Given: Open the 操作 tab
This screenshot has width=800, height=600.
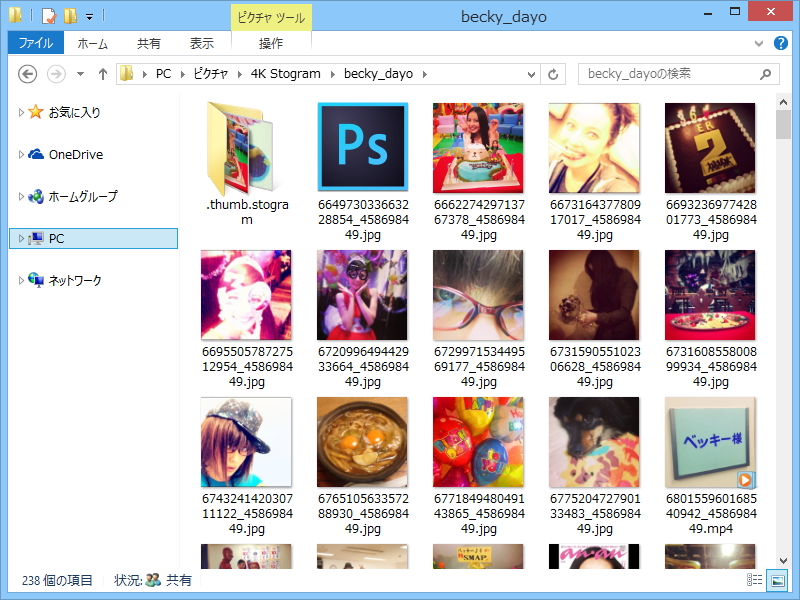Looking at the screenshot, I should click(x=271, y=43).
